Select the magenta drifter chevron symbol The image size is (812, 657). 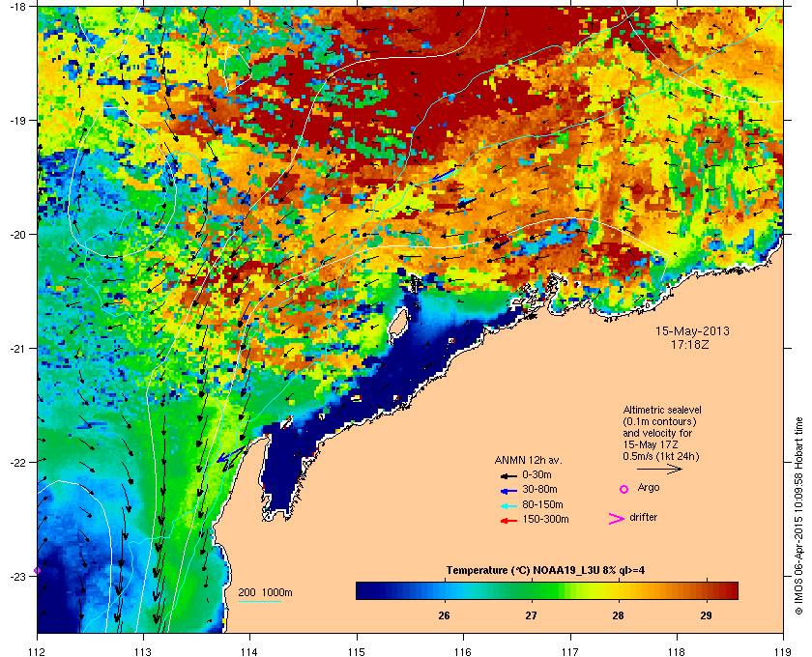(615, 519)
